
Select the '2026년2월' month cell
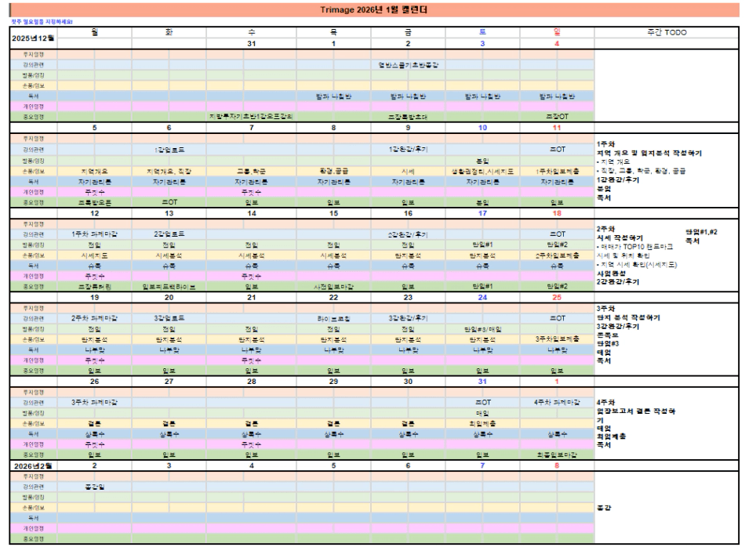click(x=33, y=466)
